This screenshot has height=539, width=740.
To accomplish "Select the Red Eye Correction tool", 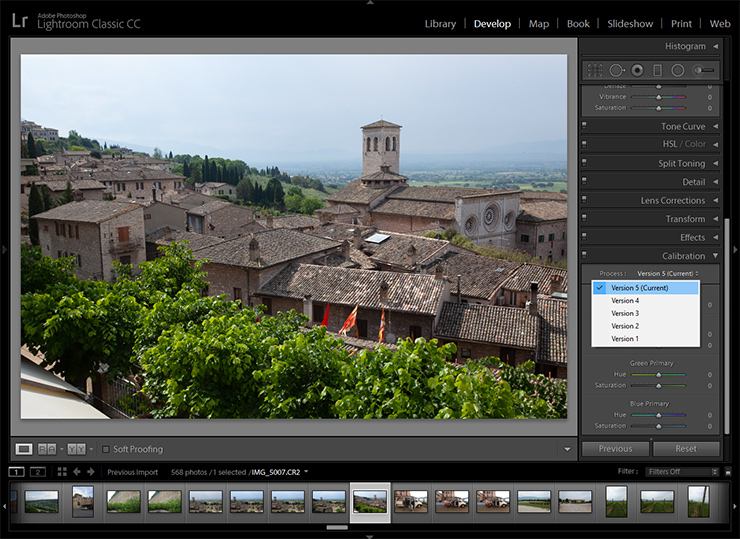I will (638, 71).
